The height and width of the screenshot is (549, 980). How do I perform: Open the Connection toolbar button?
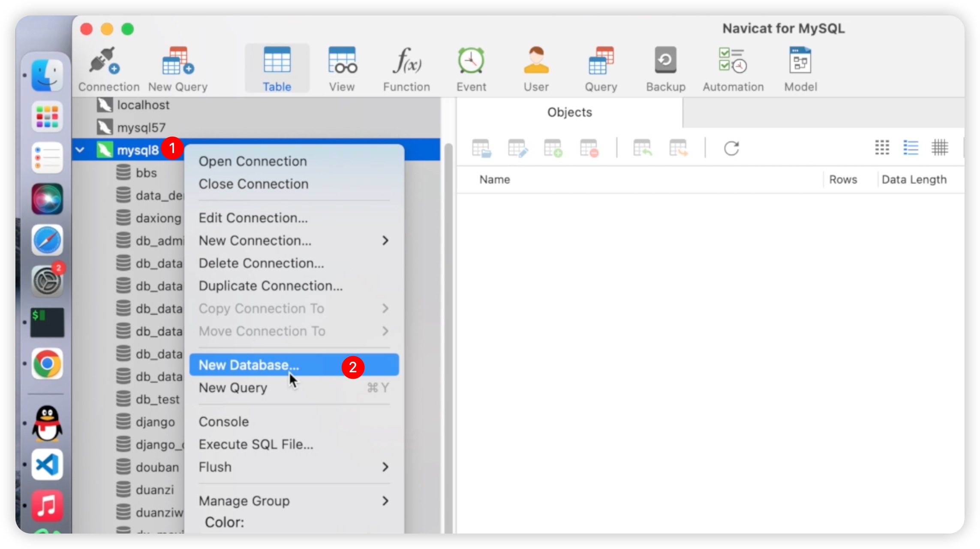click(x=108, y=69)
